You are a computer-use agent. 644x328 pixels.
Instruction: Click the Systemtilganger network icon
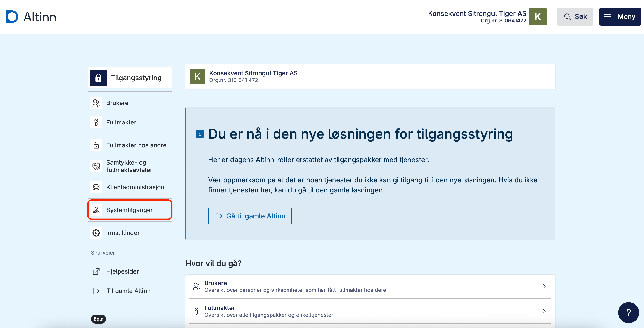(x=96, y=210)
